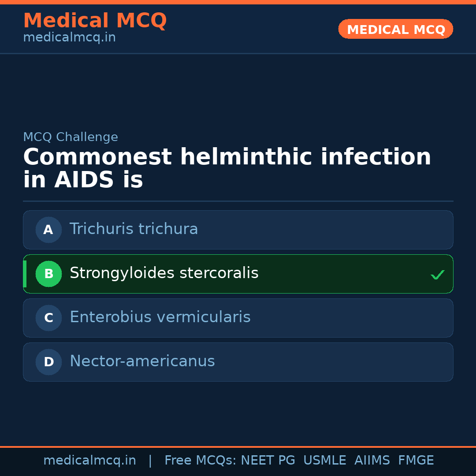The image size is (476, 476).
Task: Select the Trichuris trichura answer option
Action: click(x=134, y=229)
